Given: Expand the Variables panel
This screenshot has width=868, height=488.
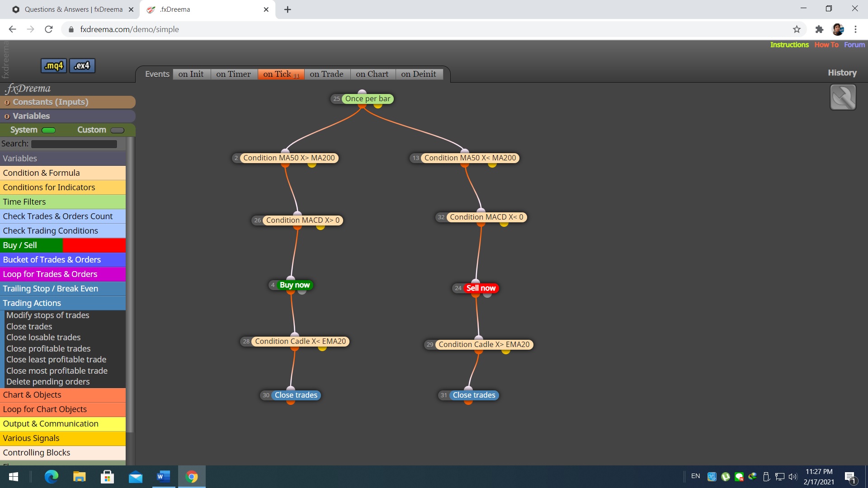Looking at the screenshot, I should [68, 116].
